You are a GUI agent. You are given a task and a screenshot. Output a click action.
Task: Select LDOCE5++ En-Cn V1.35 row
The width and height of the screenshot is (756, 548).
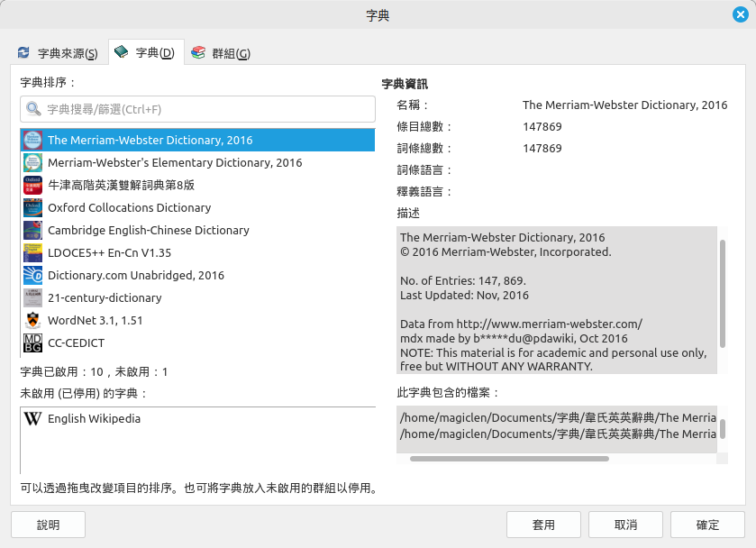click(x=197, y=252)
